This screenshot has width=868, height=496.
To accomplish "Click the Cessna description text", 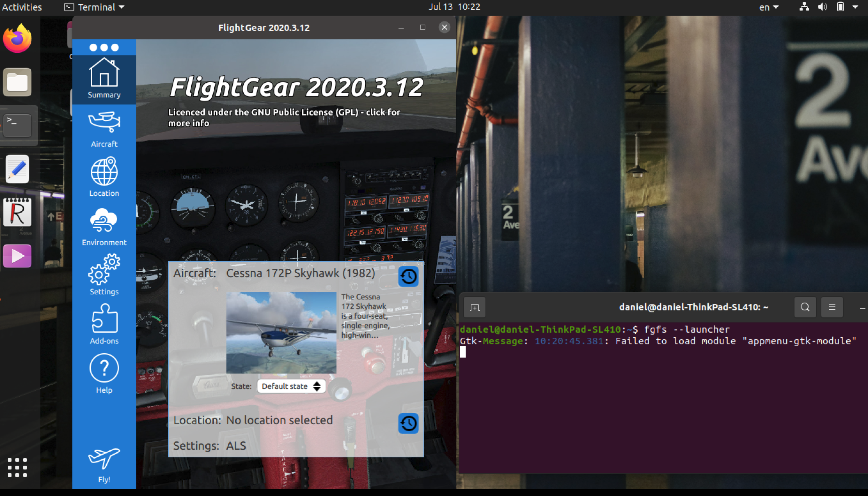I will [365, 316].
